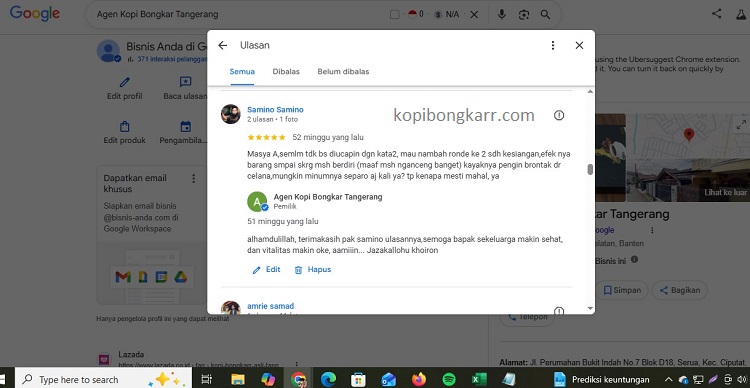Click Baca ulasan button

pyautogui.click(x=185, y=89)
